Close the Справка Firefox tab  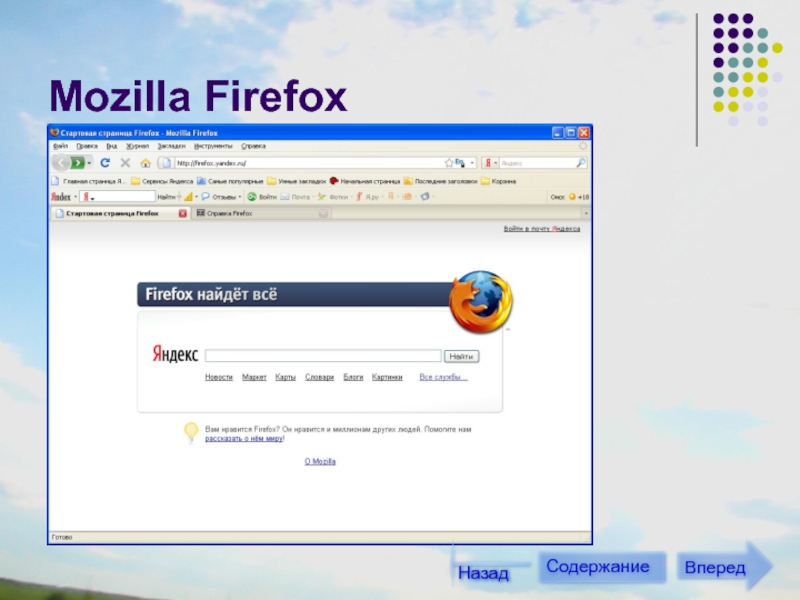tap(323, 213)
